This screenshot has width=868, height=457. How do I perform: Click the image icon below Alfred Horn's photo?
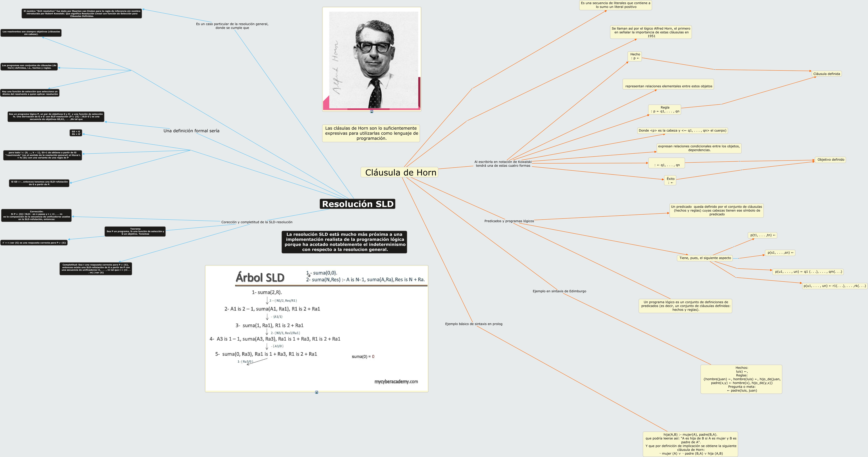(372, 112)
